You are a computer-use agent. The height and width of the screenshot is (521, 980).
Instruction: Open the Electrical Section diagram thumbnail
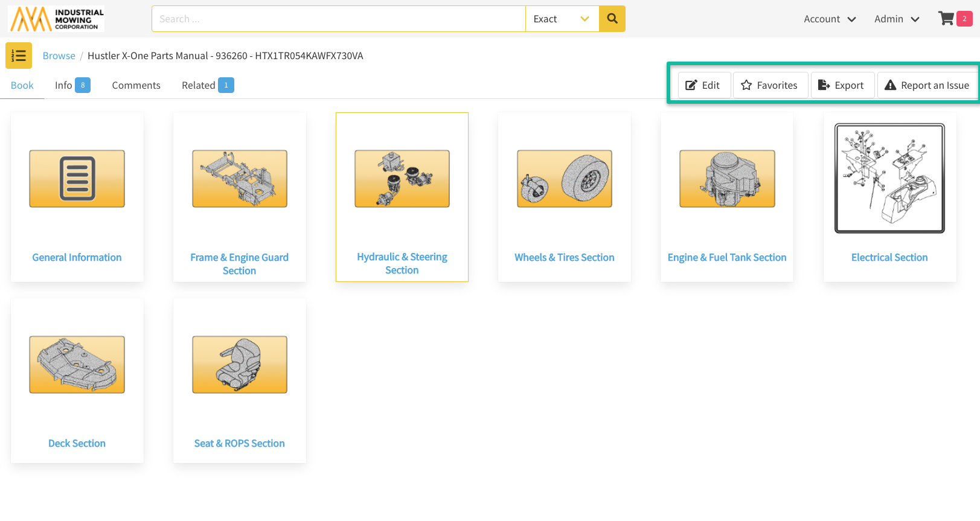coord(889,179)
